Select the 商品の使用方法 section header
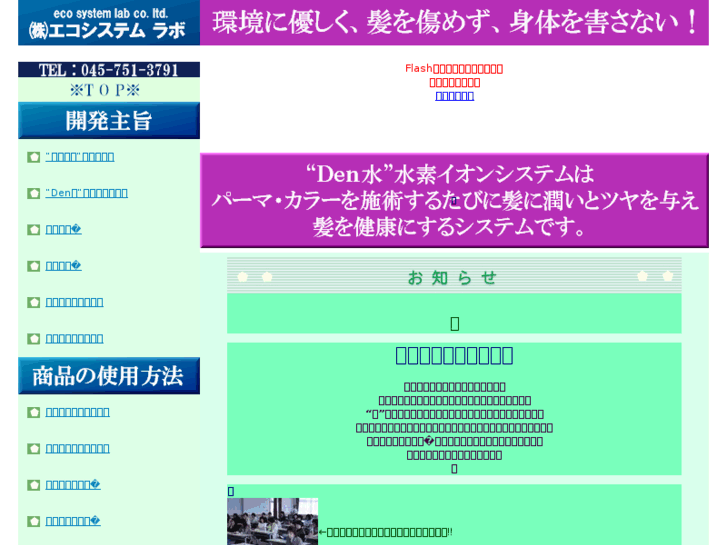The width and height of the screenshot is (727, 545). point(109,376)
